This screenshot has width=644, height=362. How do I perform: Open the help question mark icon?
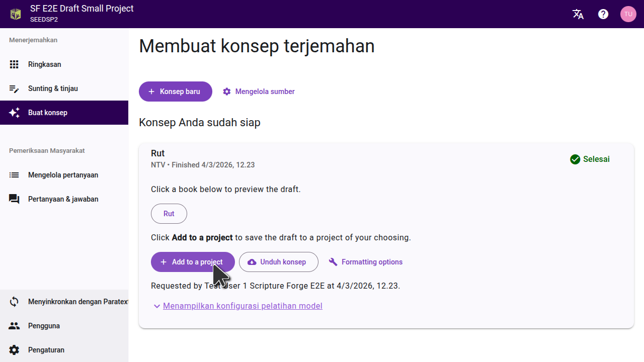603,14
